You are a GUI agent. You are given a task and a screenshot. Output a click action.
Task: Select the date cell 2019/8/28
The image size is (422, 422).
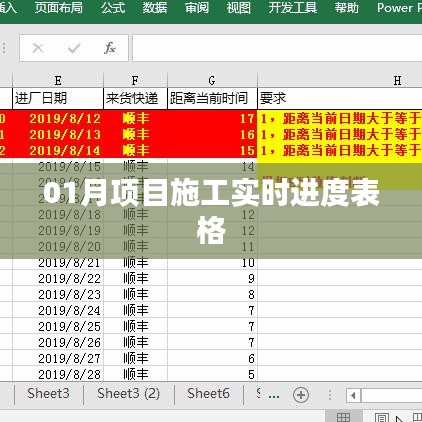(x=58, y=374)
